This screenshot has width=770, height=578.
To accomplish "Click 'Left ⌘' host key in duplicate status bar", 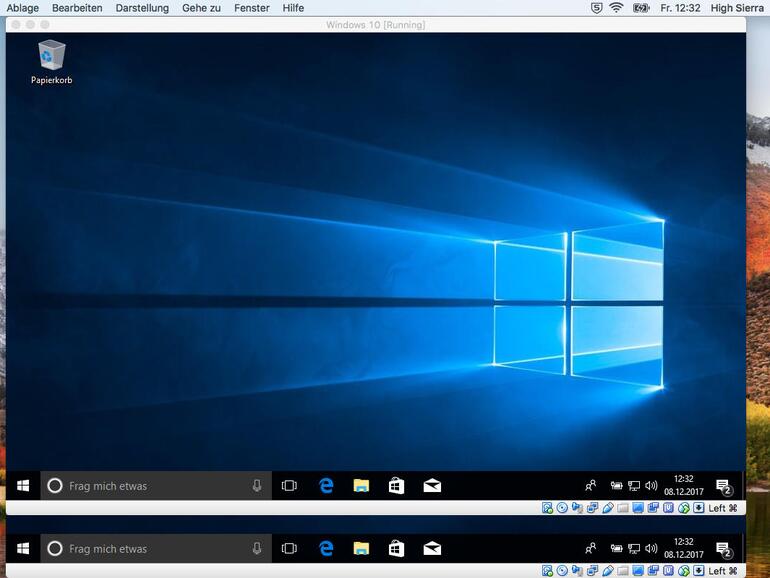I will 723,571.
